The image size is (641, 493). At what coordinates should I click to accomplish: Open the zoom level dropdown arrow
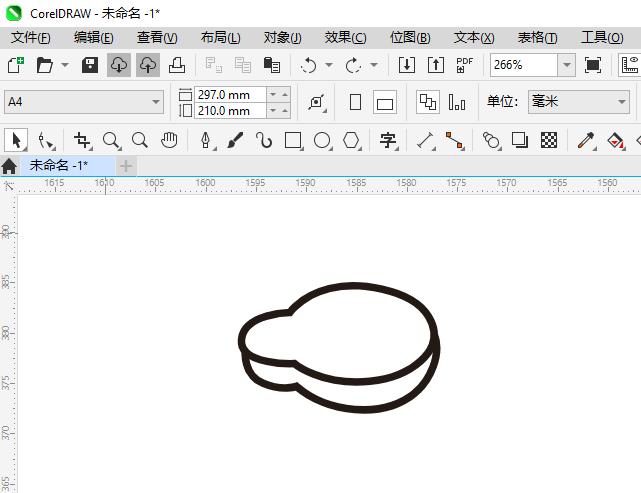point(567,65)
